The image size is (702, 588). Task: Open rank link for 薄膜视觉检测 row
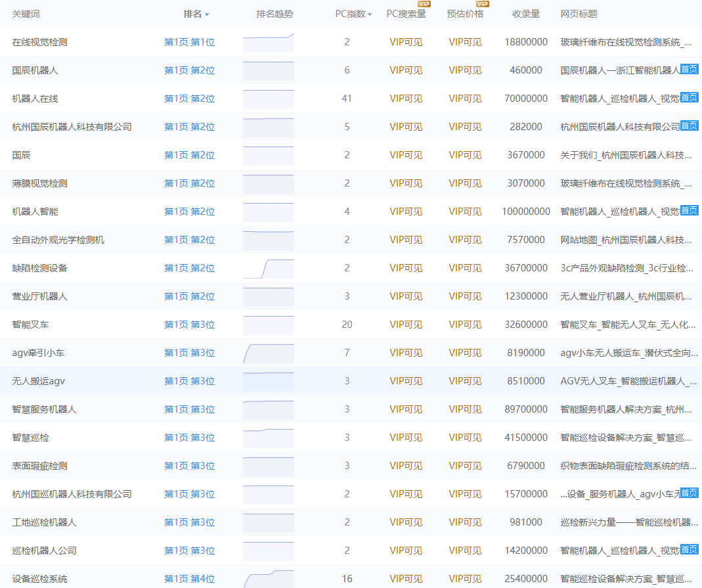pyautogui.click(x=189, y=183)
